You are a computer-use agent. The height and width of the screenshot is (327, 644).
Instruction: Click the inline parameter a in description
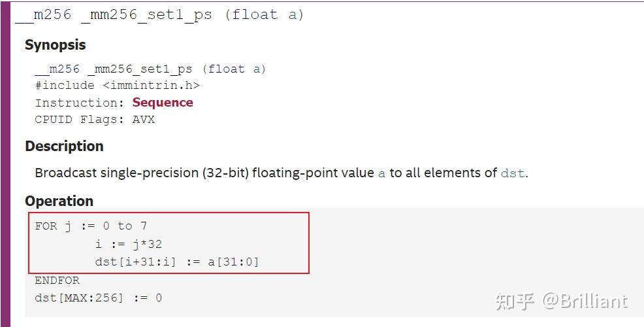click(381, 173)
